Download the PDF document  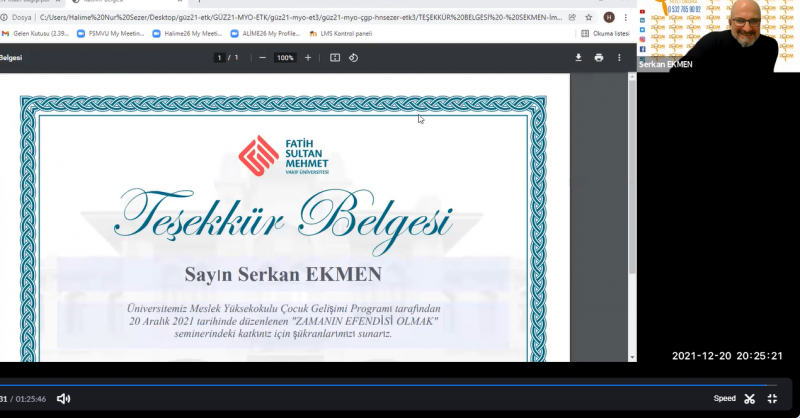578,58
